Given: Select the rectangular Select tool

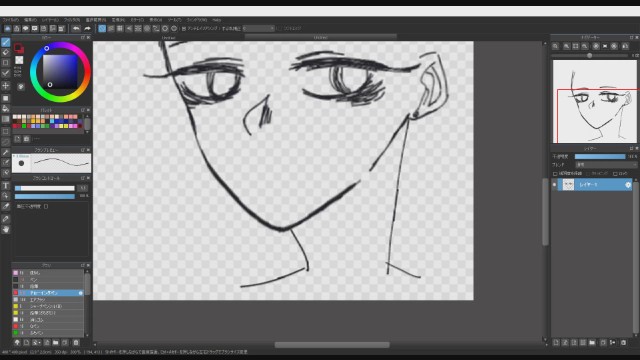Looking at the screenshot, I should [6, 132].
